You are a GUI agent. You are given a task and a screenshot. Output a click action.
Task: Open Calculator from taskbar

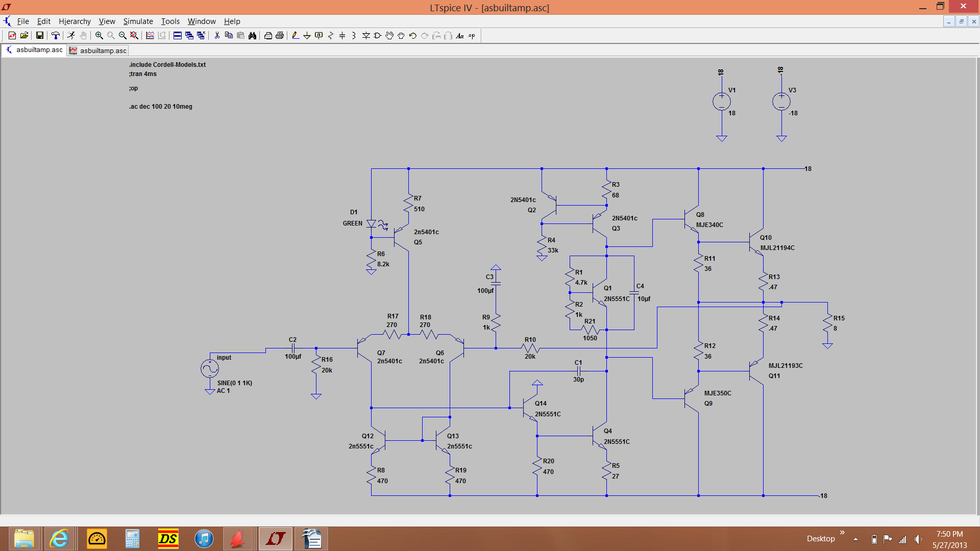pos(132,539)
